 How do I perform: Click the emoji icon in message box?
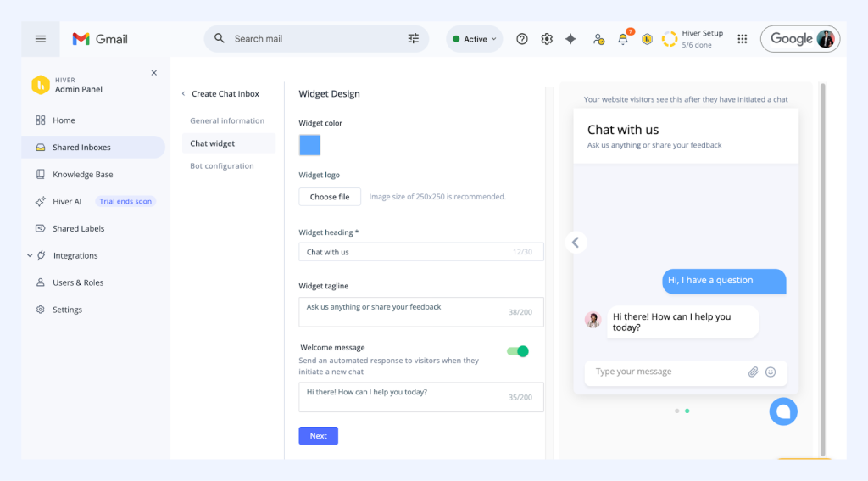771,372
